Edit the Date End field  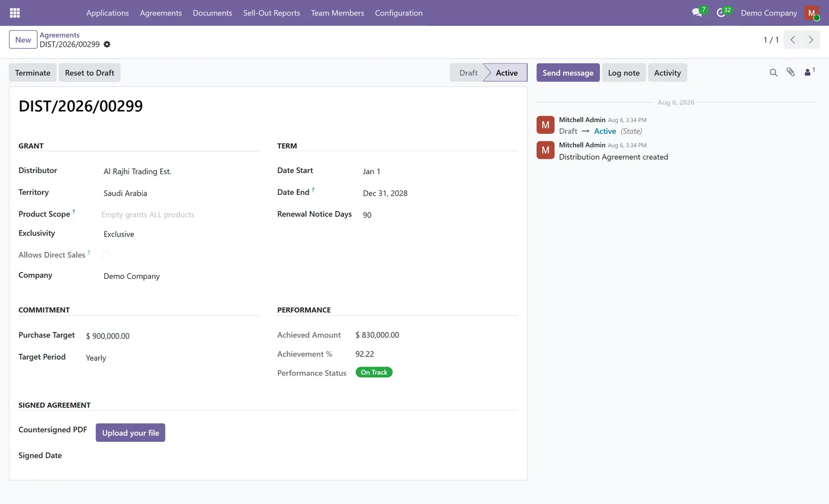pyautogui.click(x=439, y=193)
